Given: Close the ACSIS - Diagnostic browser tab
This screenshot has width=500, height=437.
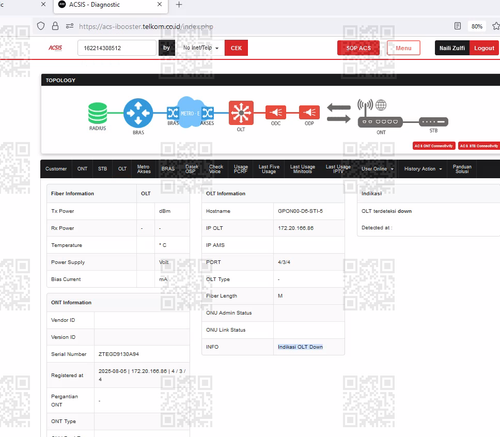Looking at the screenshot, I should coord(160,4).
